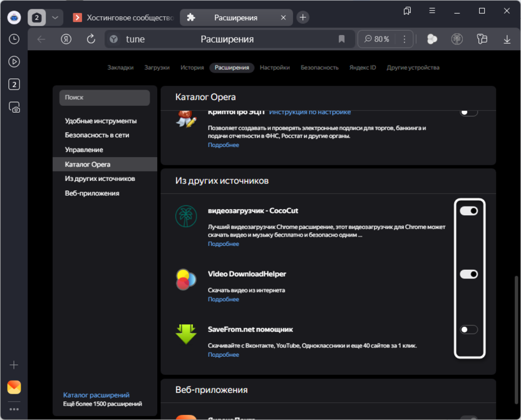Viewport: 521px width, 420px height.
Task: Open Подробнее under SaveFrom.net помощник
Action: click(224, 355)
